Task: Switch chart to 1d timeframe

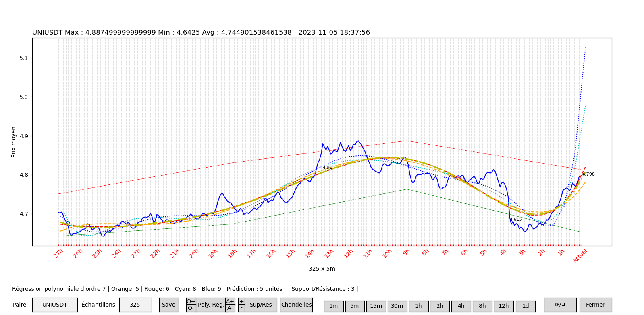Action: coord(525,306)
